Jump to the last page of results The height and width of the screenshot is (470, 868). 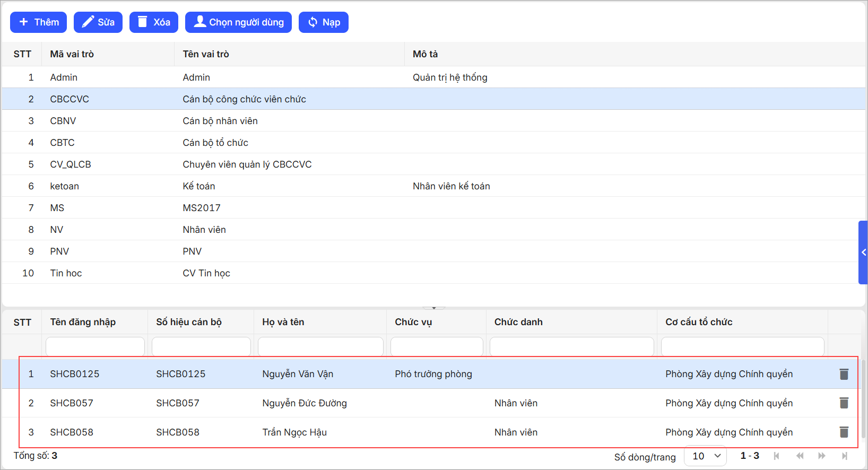845,456
